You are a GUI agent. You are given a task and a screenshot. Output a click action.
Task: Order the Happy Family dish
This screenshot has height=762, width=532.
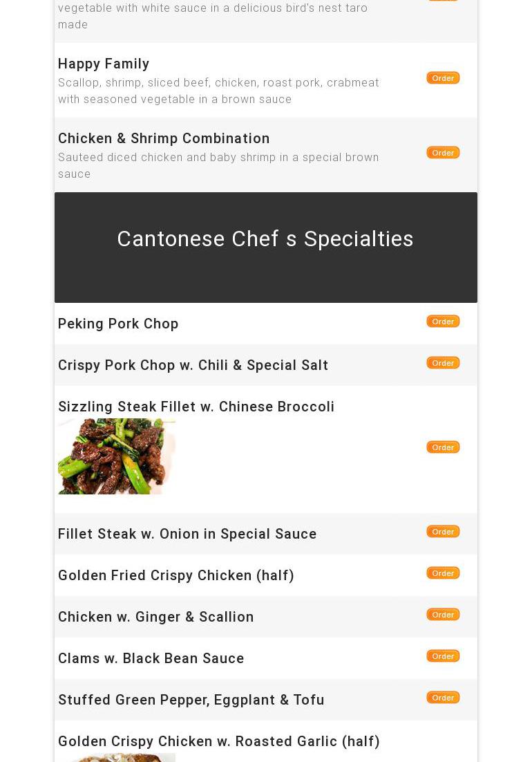(443, 78)
